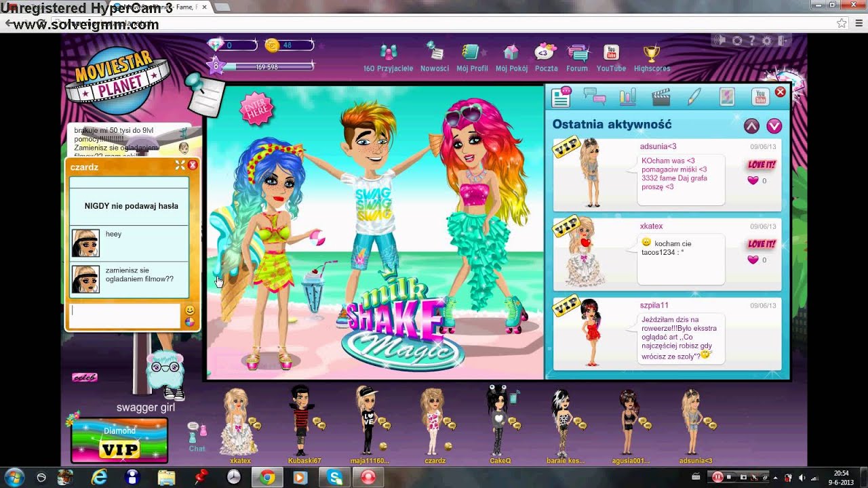Open HyperCam red record icon in taskbar
The width and height of the screenshot is (868, 488).
(x=368, y=477)
